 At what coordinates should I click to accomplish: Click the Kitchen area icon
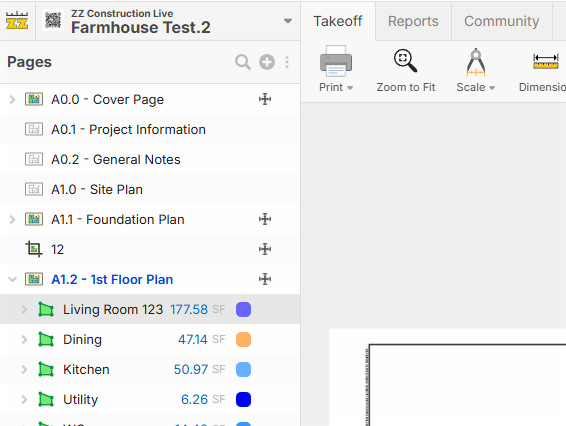coord(46,369)
